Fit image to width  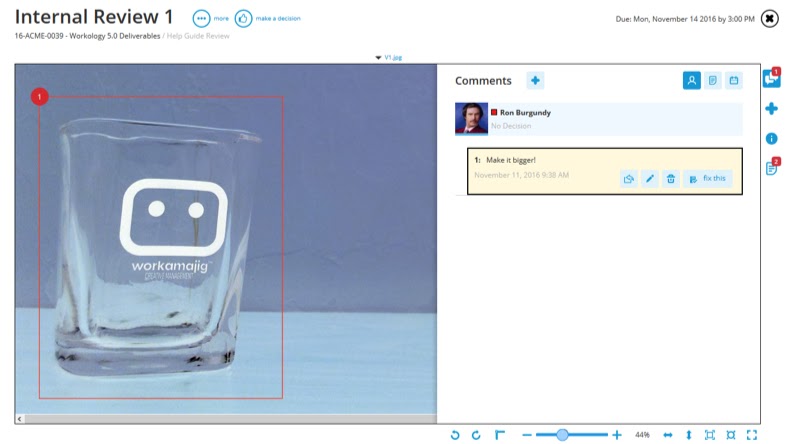point(668,435)
